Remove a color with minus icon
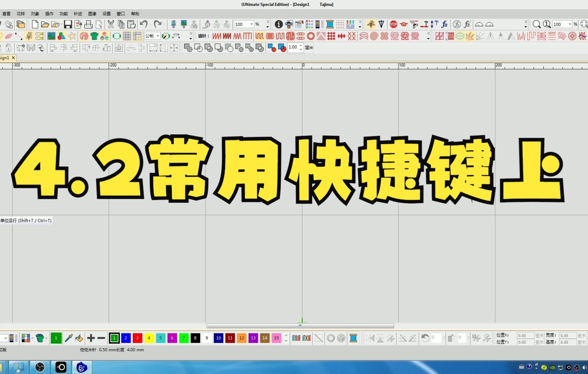Viewport: 588px width, 374px height. (x=101, y=338)
